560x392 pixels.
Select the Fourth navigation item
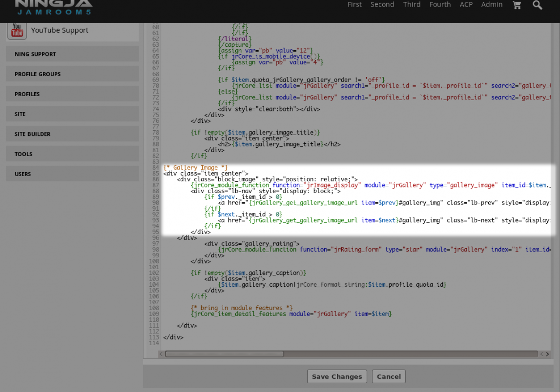pos(440,4)
